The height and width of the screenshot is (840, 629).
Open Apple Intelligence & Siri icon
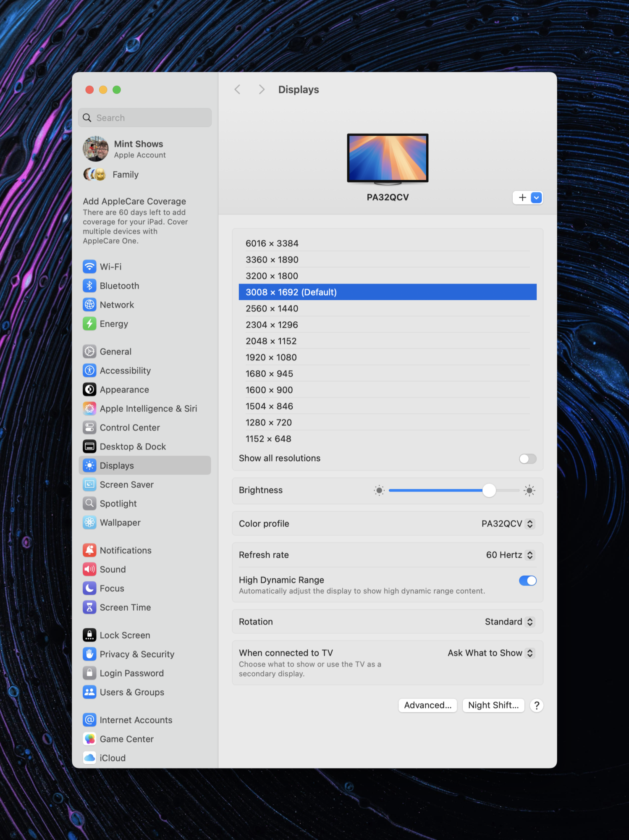[89, 408]
